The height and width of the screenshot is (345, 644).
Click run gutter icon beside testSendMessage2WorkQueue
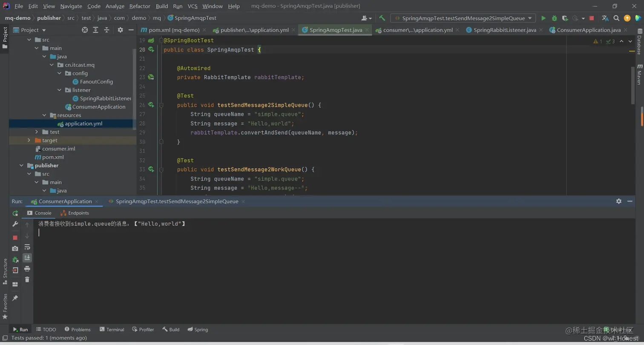click(x=151, y=170)
